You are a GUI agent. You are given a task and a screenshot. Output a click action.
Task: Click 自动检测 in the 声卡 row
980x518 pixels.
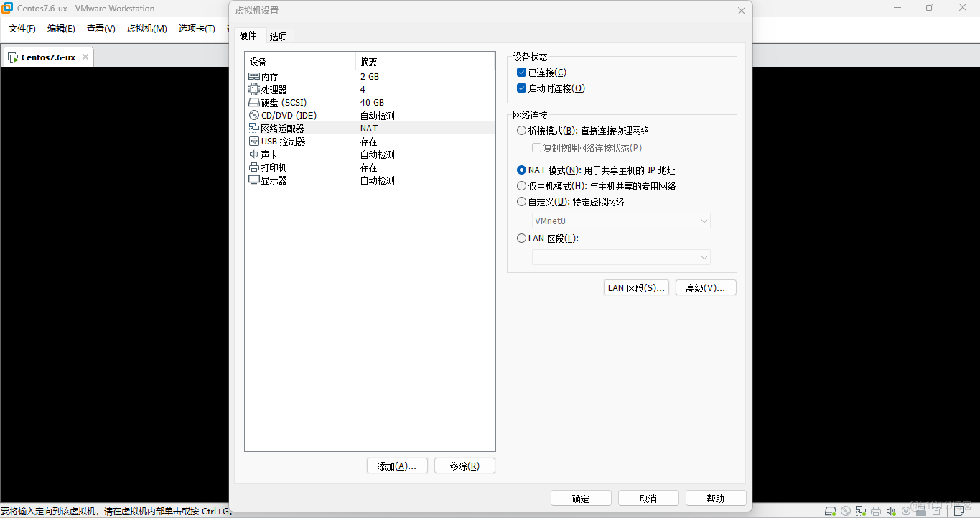[x=377, y=154]
